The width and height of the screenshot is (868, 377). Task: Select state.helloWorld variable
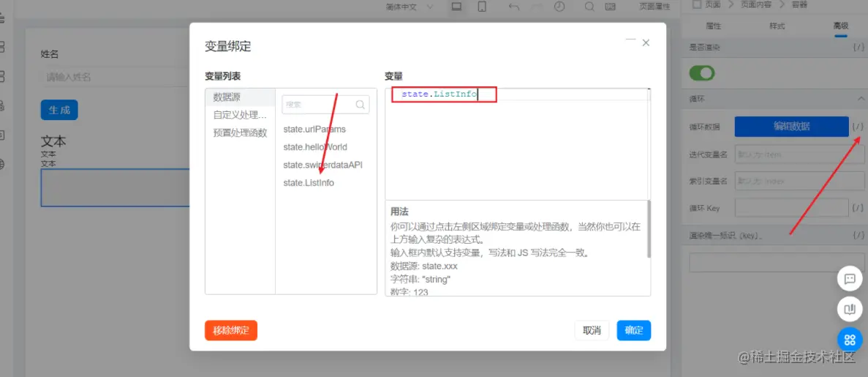pos(315,147)
